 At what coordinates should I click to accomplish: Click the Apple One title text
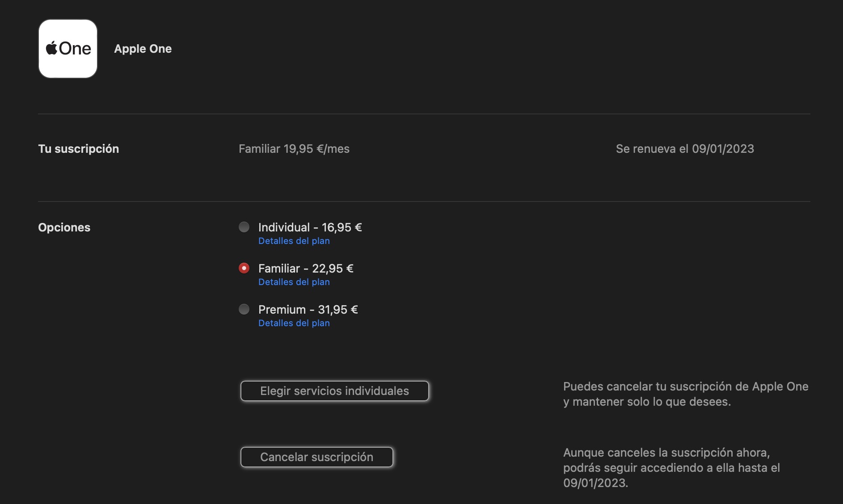click(x=143, y=49)
